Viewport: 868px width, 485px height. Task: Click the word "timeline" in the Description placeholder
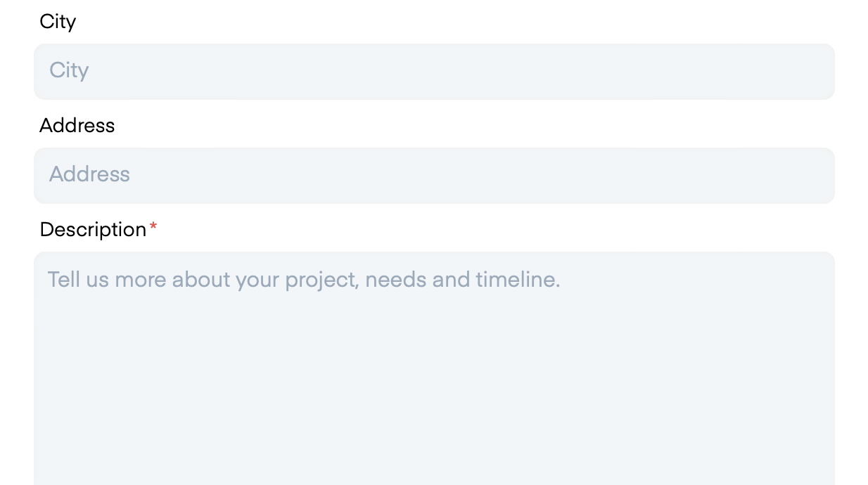click(515, 280)
